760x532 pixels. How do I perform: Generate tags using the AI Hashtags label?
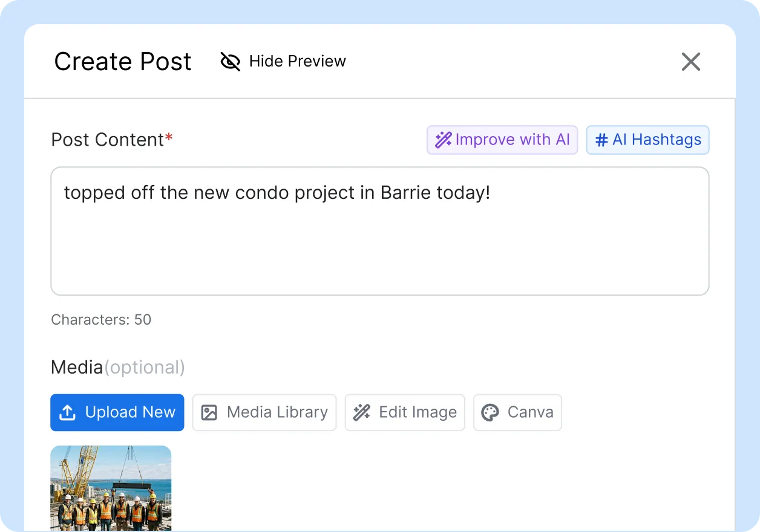pos(657,140)
